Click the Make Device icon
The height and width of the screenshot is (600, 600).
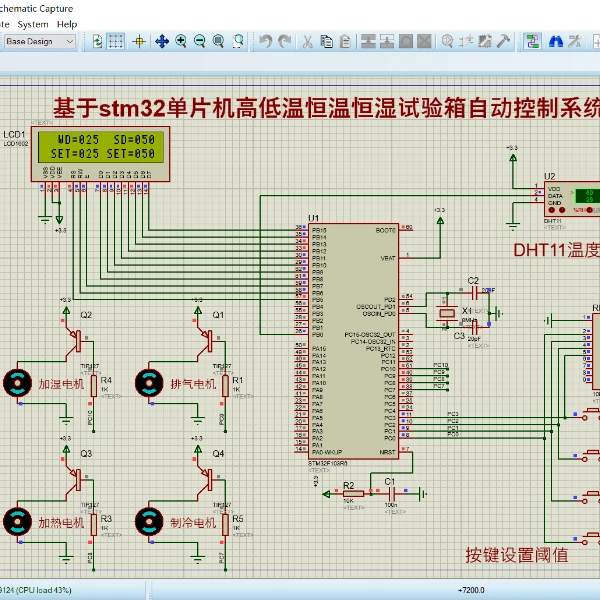(466, 41)
